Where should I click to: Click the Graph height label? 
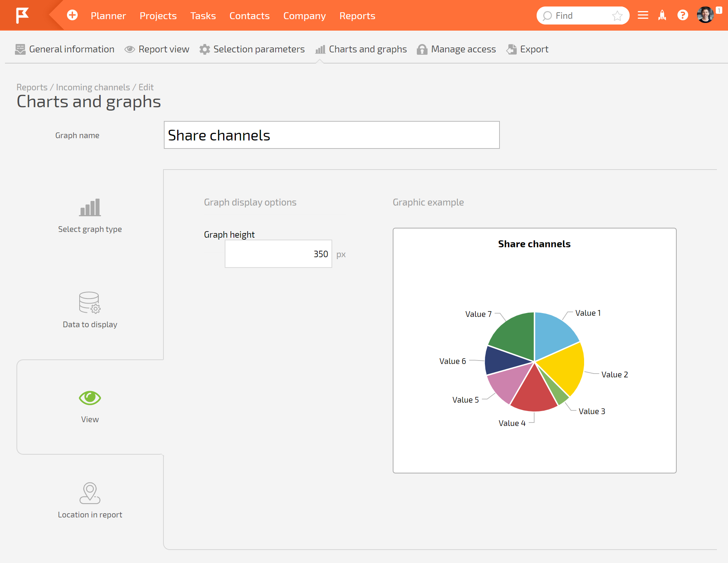[x=229, y=235]
